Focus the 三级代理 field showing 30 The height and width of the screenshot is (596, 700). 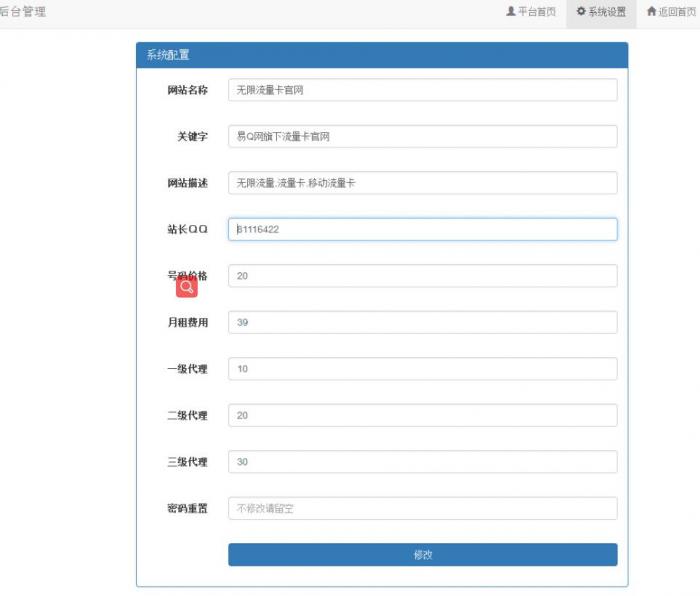422,462
